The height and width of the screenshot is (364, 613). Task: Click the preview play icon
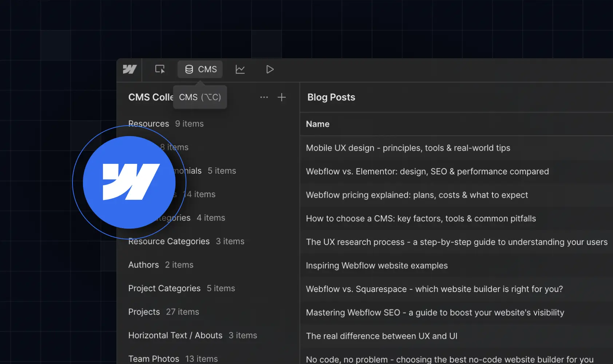point(270,69)
